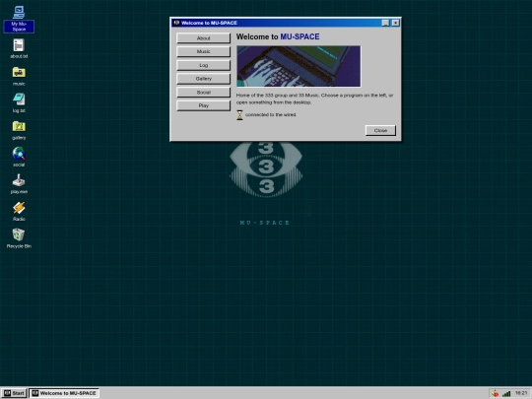Open the Start menu on taskbar
This screenshot has height=399, width=532.
pyautogui.click(x=14, y=393)
